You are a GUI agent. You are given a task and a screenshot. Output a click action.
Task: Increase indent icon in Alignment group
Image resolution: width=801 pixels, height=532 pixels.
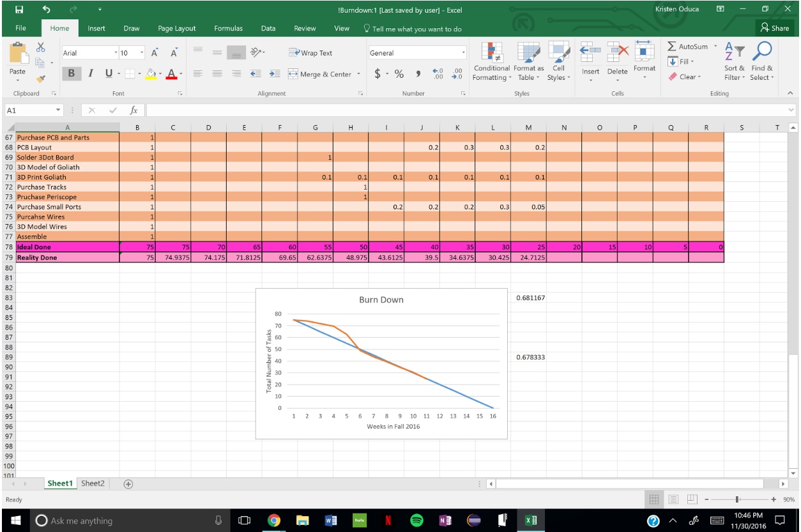point(273,74)
